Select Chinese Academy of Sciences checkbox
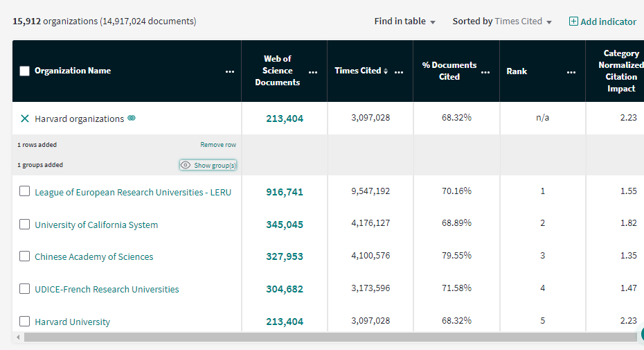644x350 pixels. (25, 256)
